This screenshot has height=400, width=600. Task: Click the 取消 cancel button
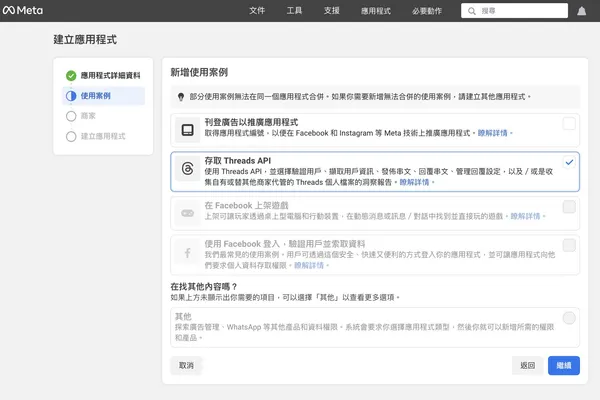(x=186, y=366)
